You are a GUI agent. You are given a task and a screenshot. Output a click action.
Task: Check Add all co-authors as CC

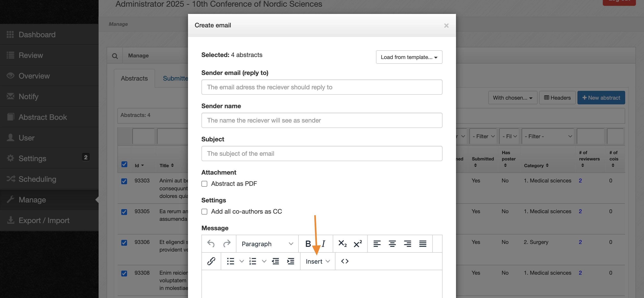point(205,212)
